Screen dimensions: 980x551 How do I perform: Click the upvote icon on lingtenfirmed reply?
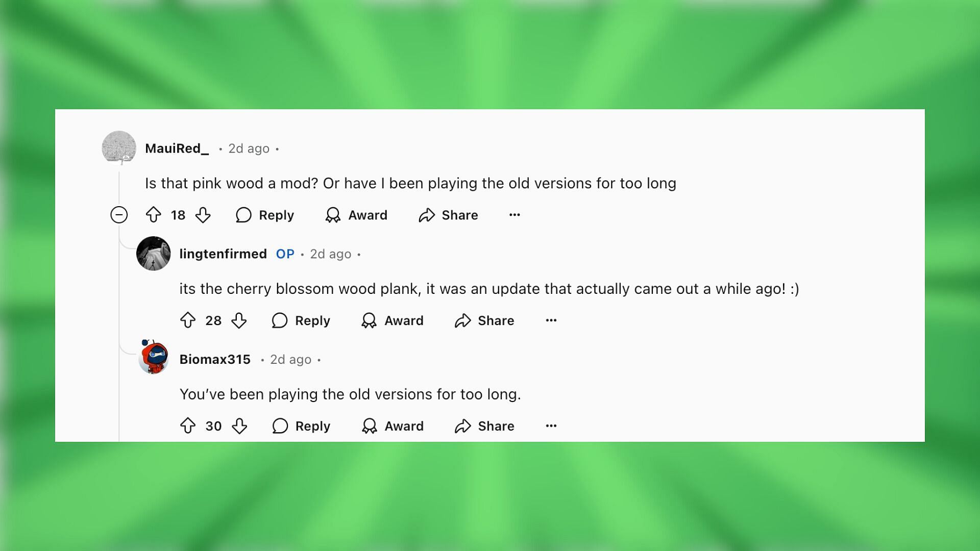coord(188,319)
